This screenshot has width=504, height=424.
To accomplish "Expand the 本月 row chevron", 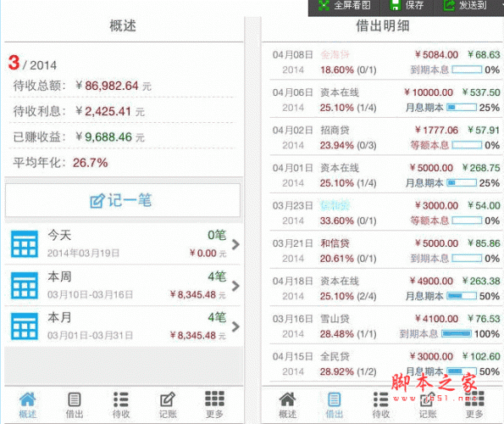I will [236, 326].
